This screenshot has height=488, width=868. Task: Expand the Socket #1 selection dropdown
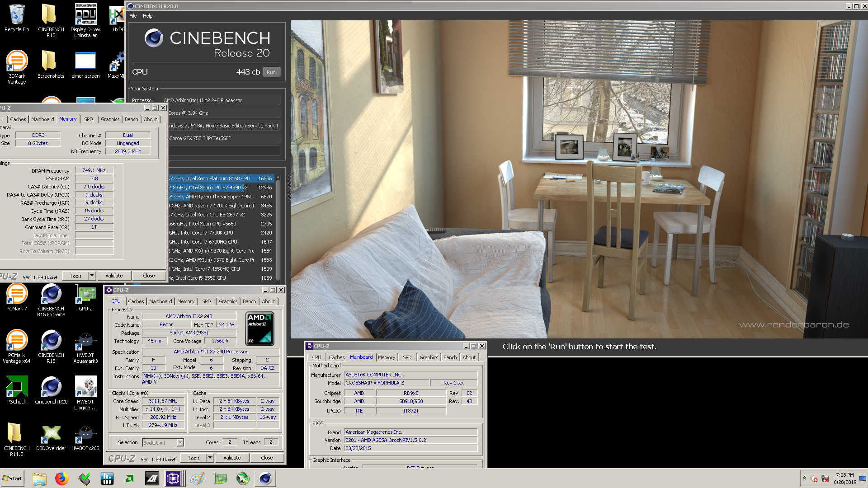[x=180, y=443]
